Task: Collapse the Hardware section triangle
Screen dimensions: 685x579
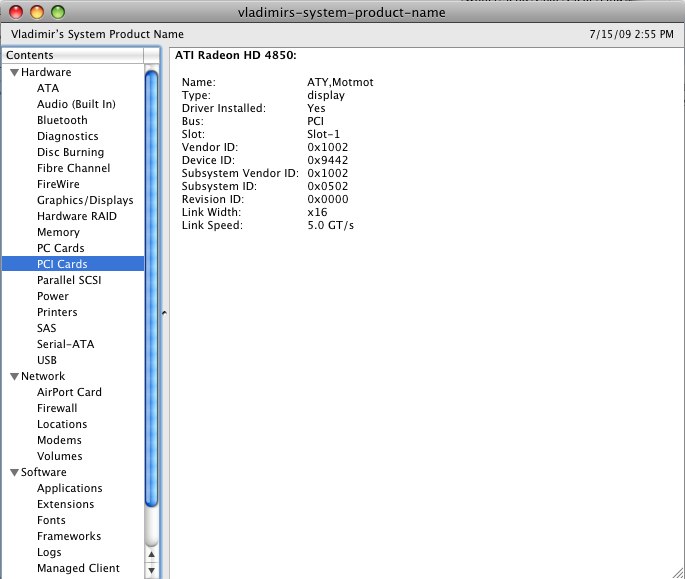Action: click(14, 73)
